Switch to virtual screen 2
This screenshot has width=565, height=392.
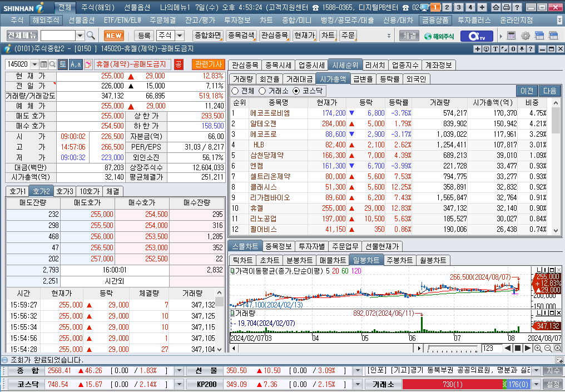coord(447,7)
